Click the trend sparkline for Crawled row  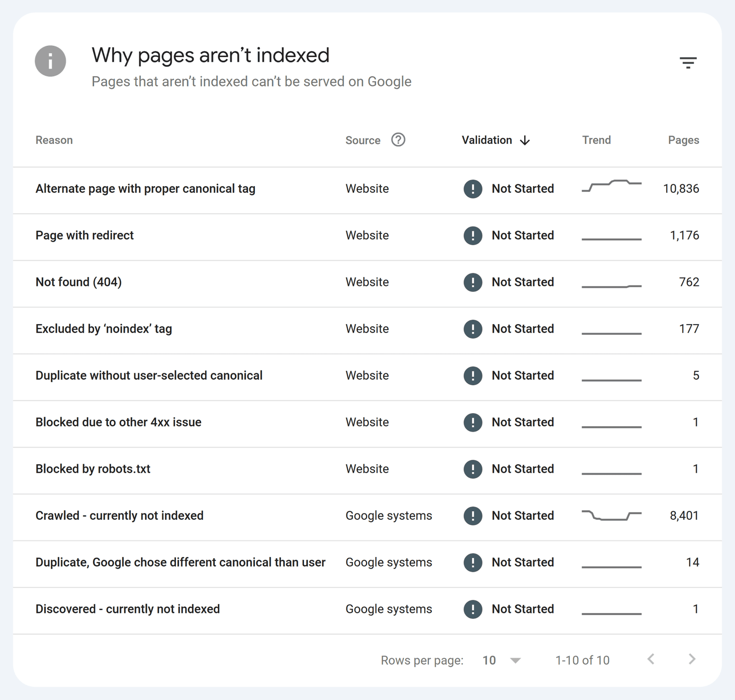tap(611, 516)
